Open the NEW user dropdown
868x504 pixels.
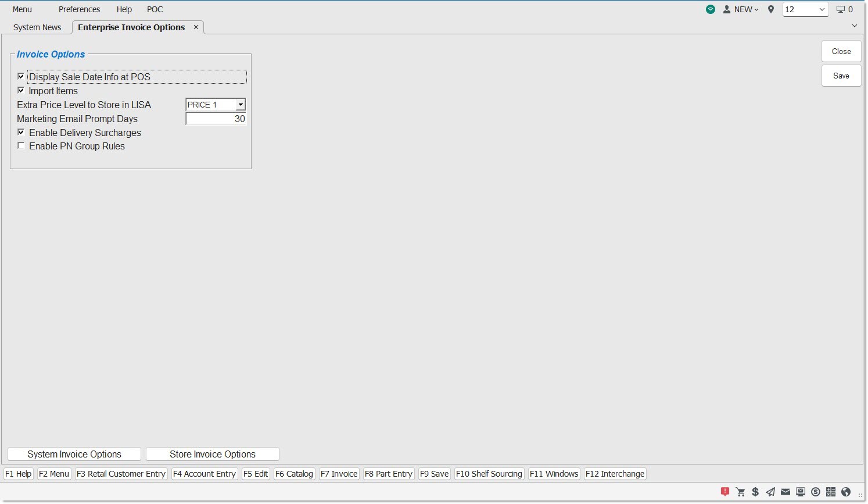pos(741,9)
